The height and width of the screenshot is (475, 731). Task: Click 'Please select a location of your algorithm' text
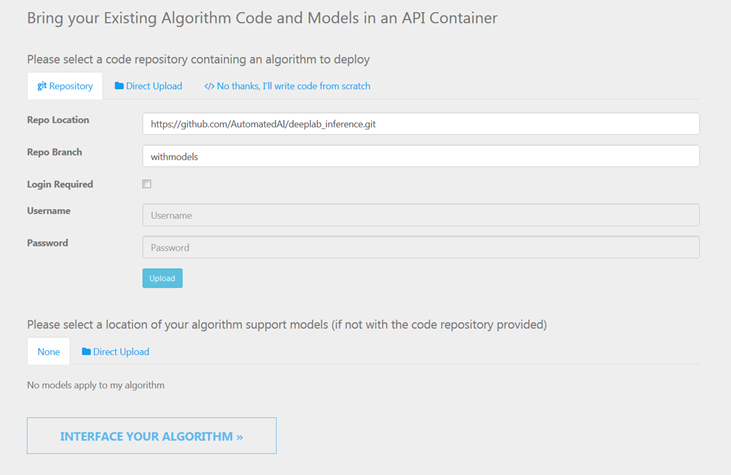[287, 324]
